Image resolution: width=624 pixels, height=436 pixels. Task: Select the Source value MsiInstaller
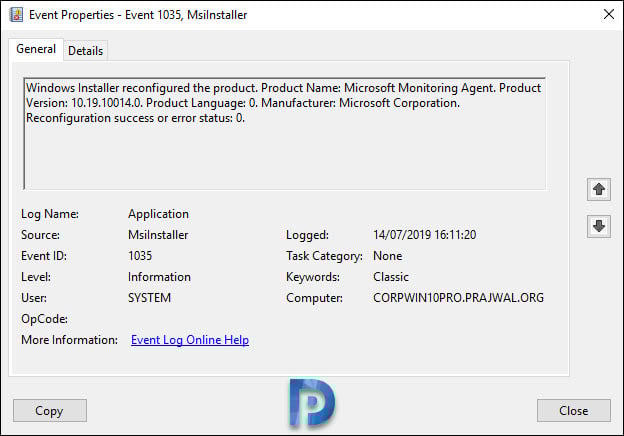[158, 235]
